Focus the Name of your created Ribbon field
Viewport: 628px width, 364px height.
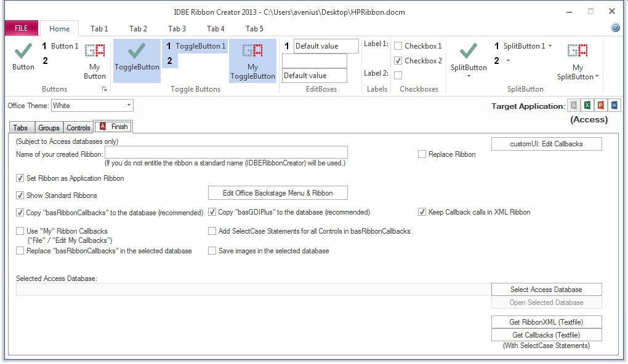[x=227, y=152]
